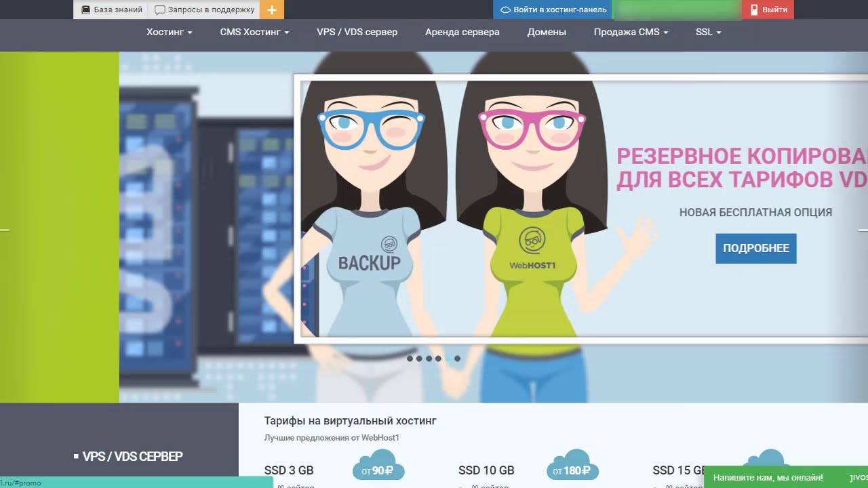This screenshot has height=488, width=868.
Task: Expand the Хостинг dropdown menu
Action: (170, 32)
